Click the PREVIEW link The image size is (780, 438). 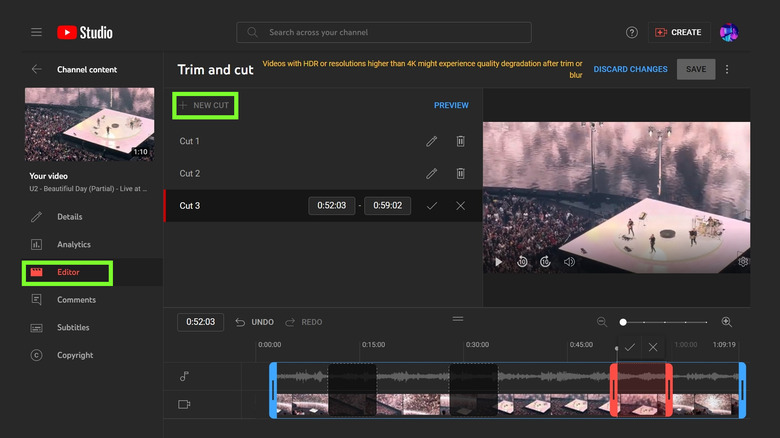click(451, 105)
